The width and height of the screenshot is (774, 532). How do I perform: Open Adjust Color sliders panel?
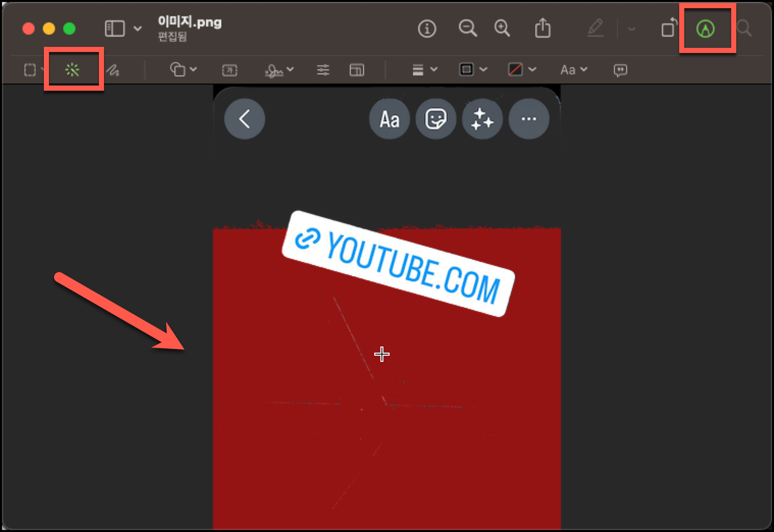tap(323, 70)
